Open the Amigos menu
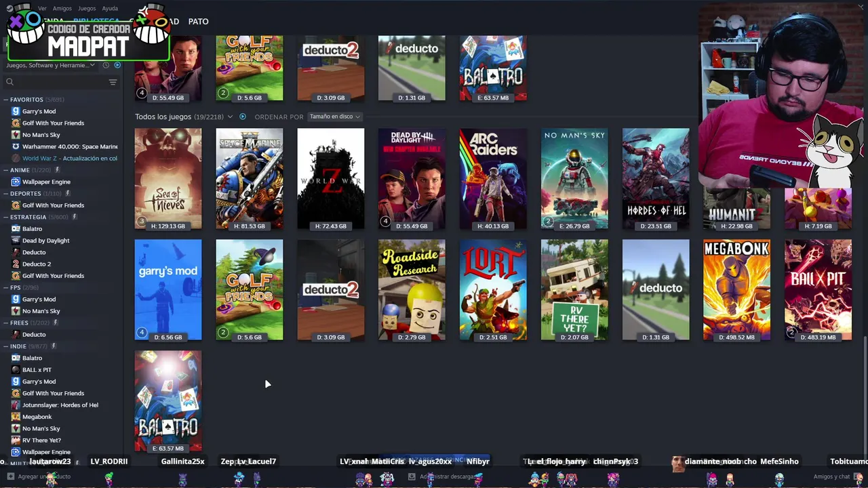The image size is (868, 488). click(62, 9)
